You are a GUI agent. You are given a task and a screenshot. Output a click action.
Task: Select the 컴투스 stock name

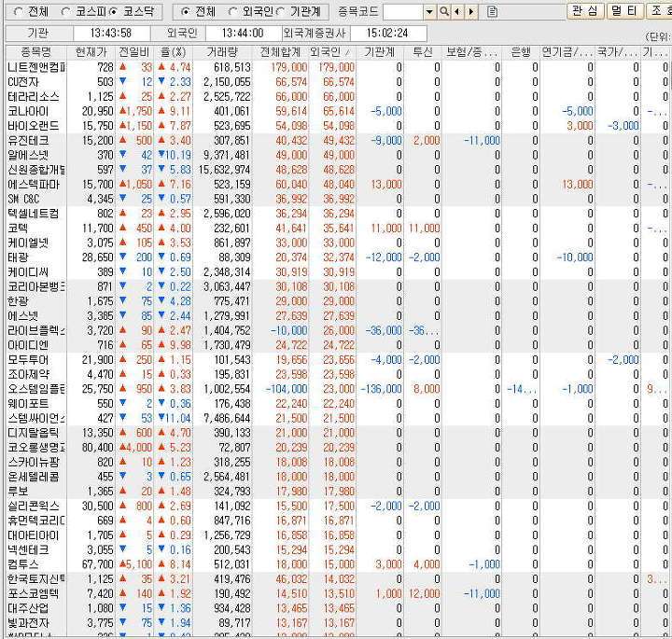pyautogui.click(x=22, y=564)
